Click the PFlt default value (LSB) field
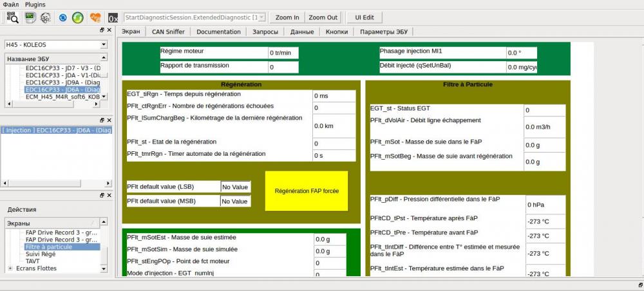 point(235,187)
